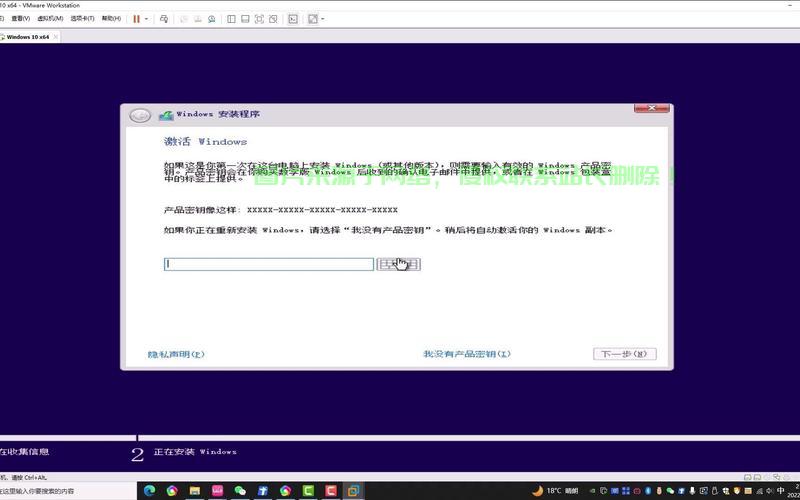Click the stretch guest display icon
This screenshot has width=800, height=500.
313,19
